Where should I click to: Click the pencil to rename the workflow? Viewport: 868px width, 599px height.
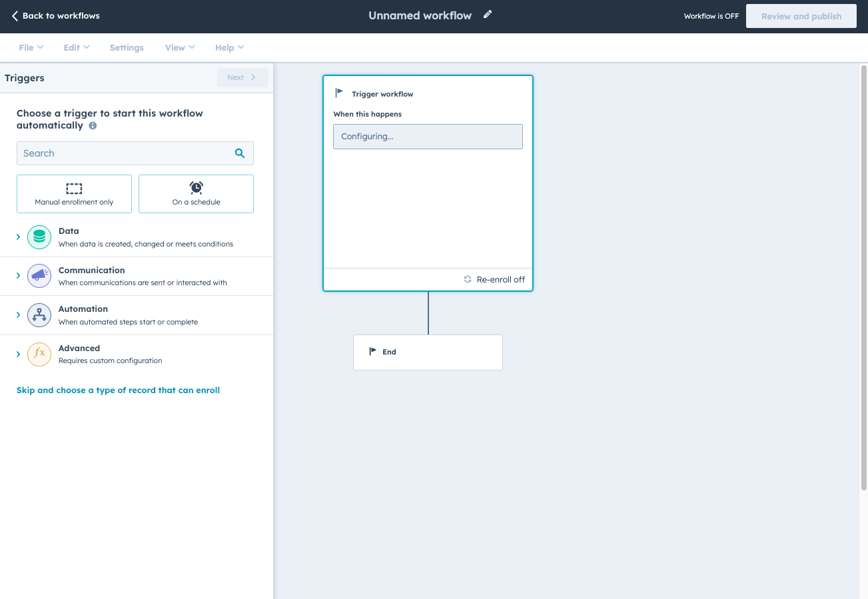tap(487, 14)
